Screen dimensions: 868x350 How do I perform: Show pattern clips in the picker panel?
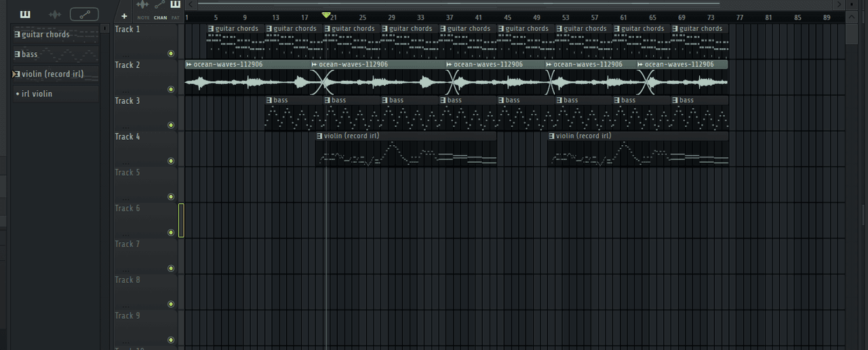(25, 14)
